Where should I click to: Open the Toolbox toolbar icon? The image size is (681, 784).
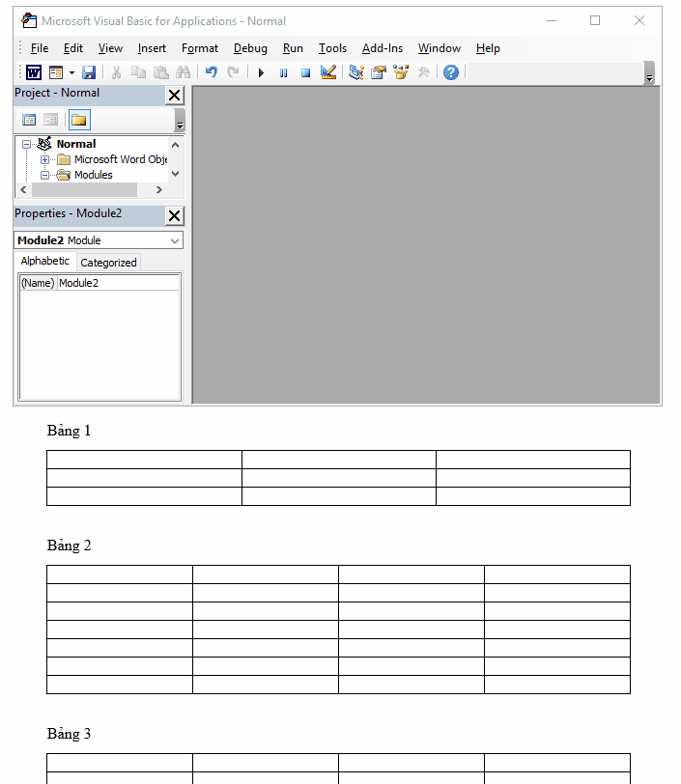pyautogui.click(x=423, y=72)
